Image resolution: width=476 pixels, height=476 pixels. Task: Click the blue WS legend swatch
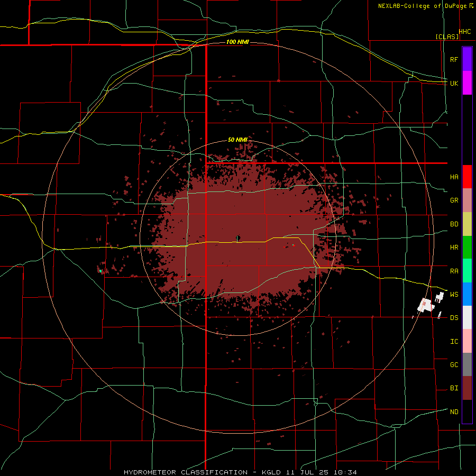[467, 294]
